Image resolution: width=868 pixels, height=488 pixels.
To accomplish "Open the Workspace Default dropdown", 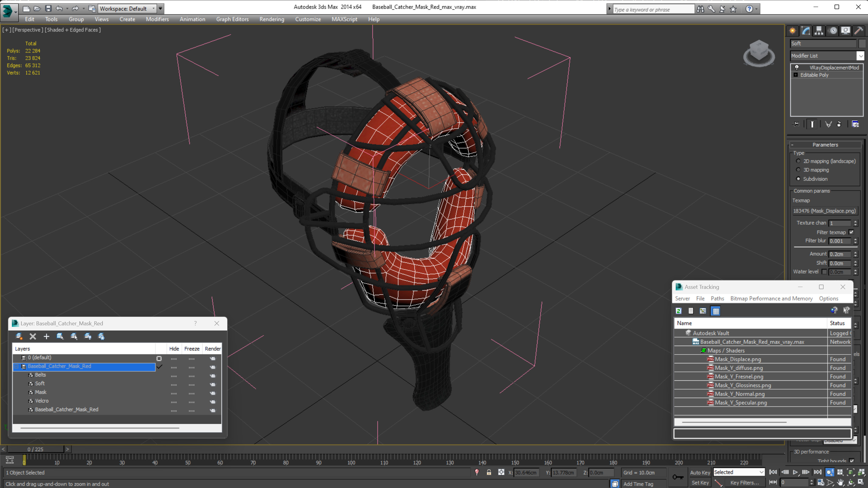I will coord(154,9).
